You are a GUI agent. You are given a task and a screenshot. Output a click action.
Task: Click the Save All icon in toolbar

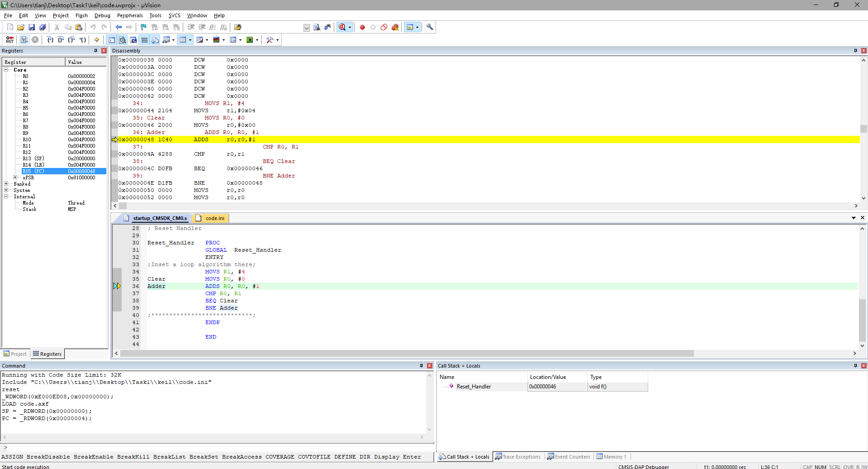[43, 27]
